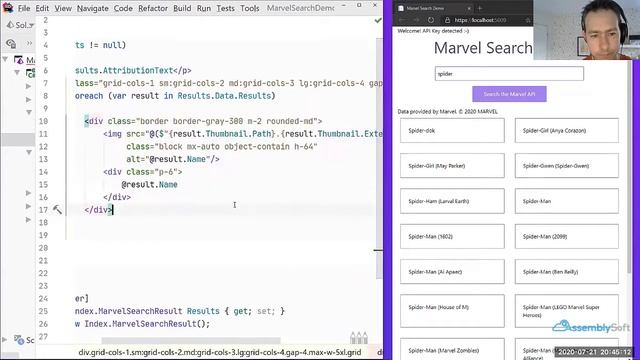The height and width of the screenshot is (360, 640).
Task: Click the C# project icon in the tree
Action: click(30, 73)
